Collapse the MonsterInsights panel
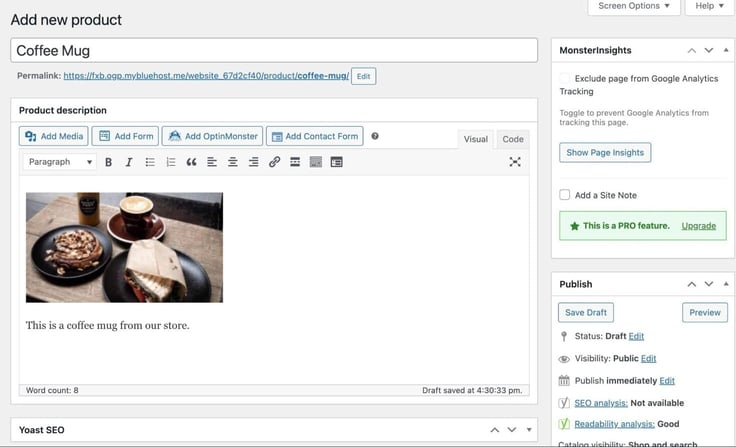The height and width of the screenshot is (447, 736). (726, 50)
